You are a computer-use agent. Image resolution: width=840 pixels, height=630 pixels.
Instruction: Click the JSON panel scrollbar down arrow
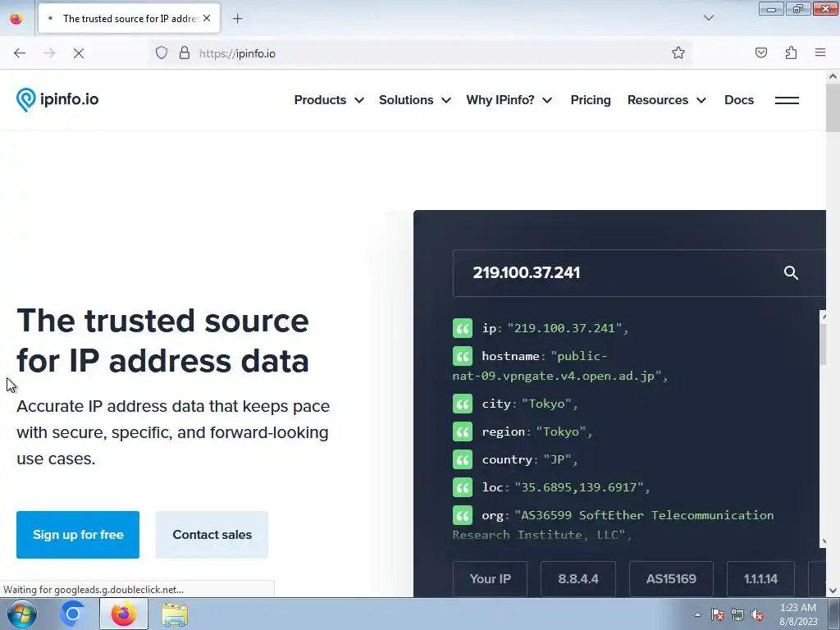823,541
